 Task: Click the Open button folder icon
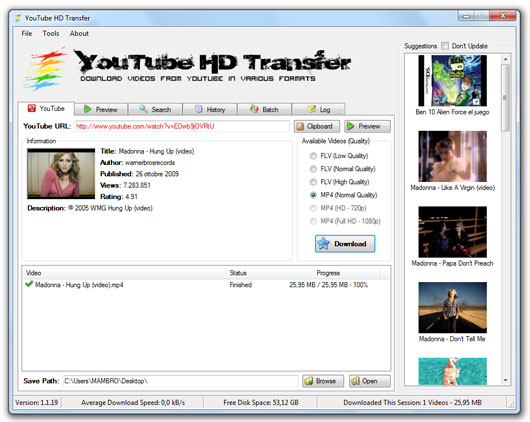[x=355, y=381]
